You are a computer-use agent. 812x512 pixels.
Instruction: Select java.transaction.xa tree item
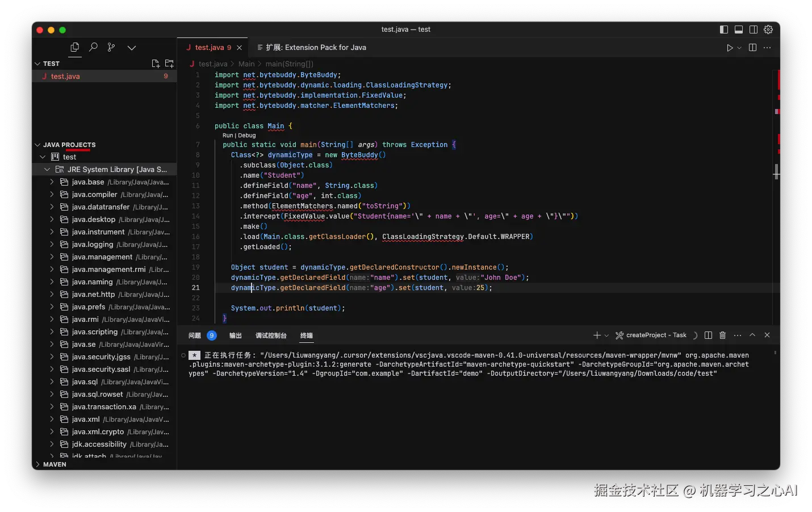click(x=104, y=406)
